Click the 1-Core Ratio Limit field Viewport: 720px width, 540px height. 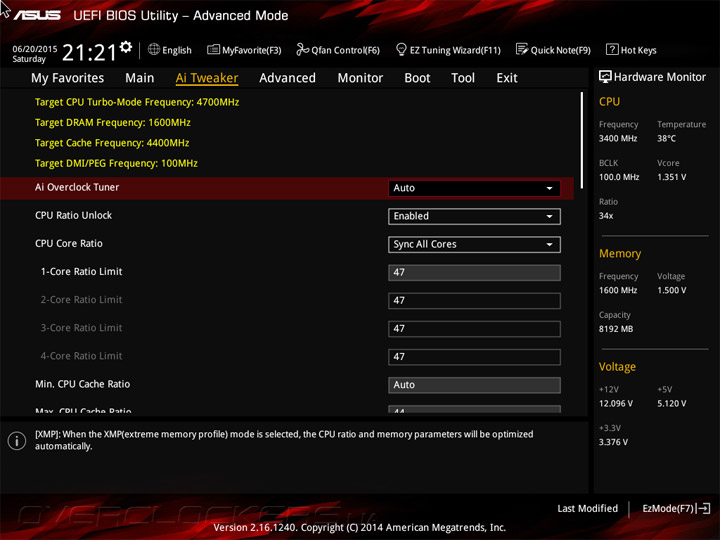tap(474, 272)
